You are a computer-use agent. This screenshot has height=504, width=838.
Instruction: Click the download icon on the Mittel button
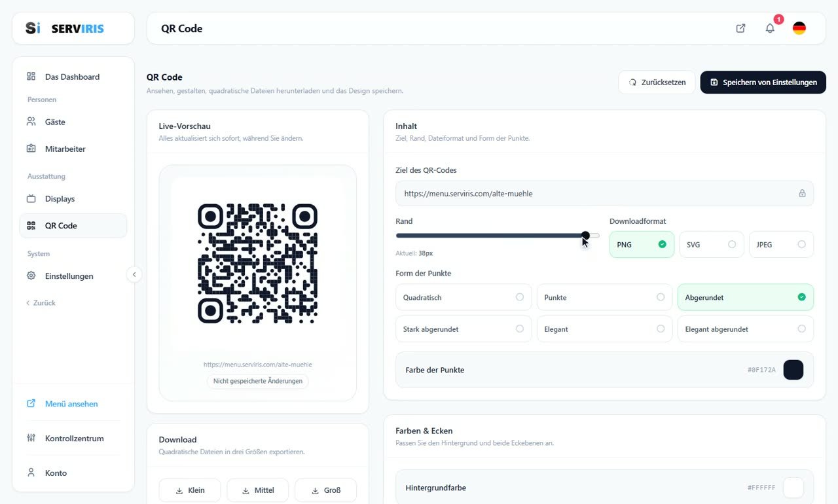[246, 490]
